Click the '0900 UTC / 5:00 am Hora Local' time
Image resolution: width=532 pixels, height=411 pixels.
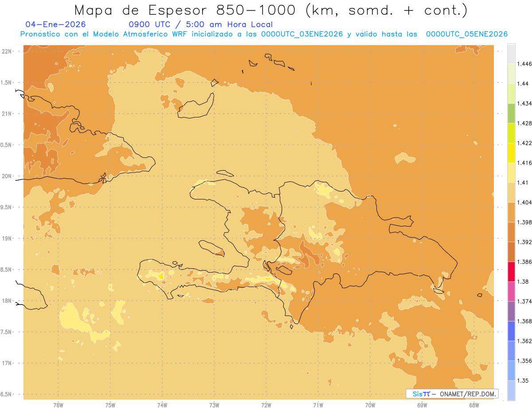tap(200, 25)
